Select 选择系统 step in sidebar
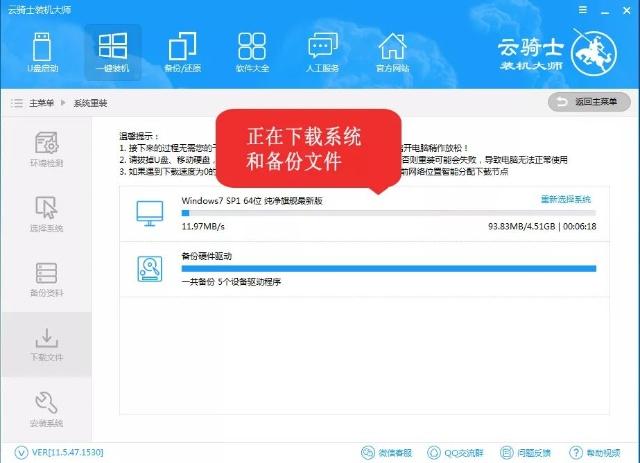Screen dimensions: 640x463 [x=46, y=214]
